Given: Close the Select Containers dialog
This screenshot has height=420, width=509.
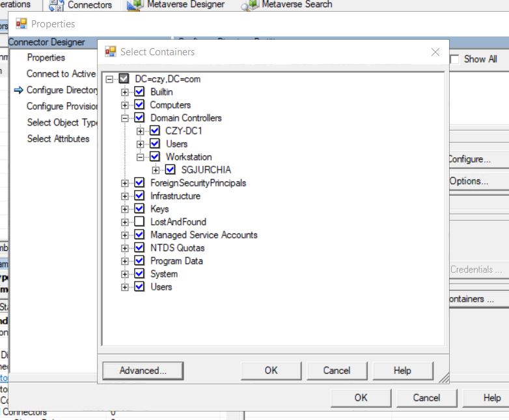Looking at the screenshot, I should click(x=435, y=52).
